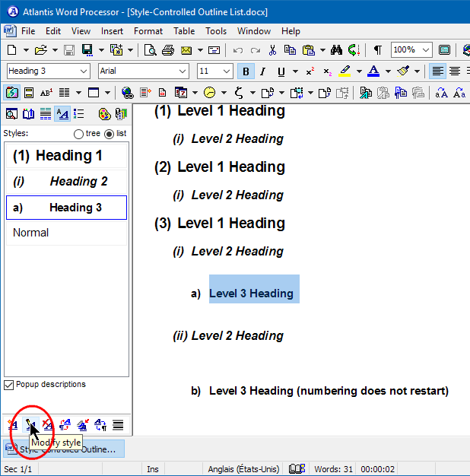Click the Print toolbar icon
Image resolution: width=470 pixels, height=476 pixels.
coord(168,50)
